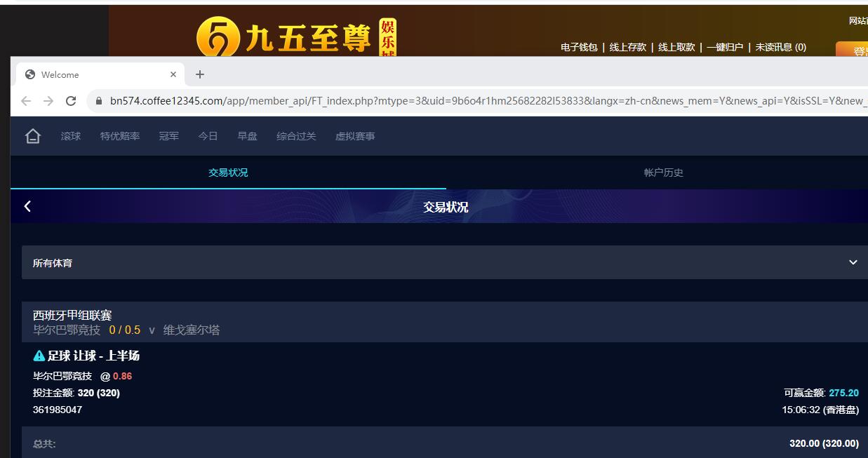Open the 特优赔率 menu item
868x458 pixels.
pyautogui.click(x=120, y=136)
